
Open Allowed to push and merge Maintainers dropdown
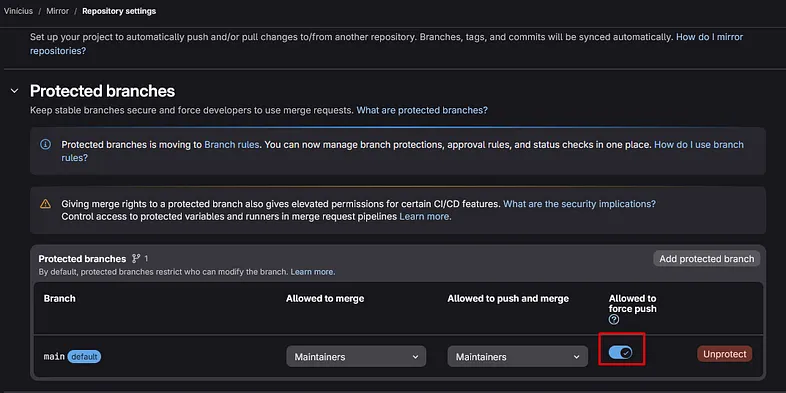tap(517, 357)
